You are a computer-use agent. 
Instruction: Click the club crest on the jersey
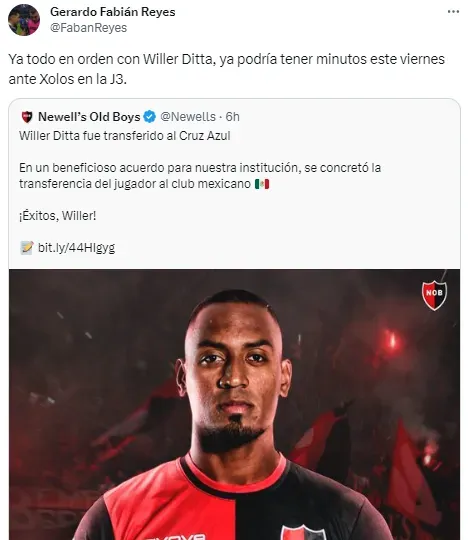pyautogui.click(x=303, y=532)
